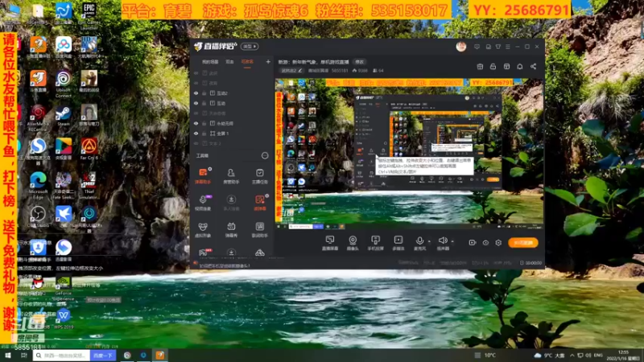644x362 pixels.
Task: Click the 麦克风 microphone icon
Action: [x=419, y=241]
